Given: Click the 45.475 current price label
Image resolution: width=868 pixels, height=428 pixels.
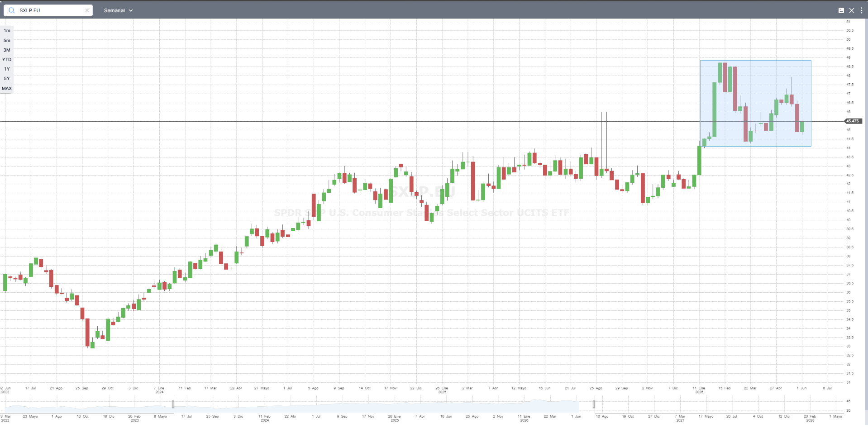Looking at the screenshot, I should point(854,121).
